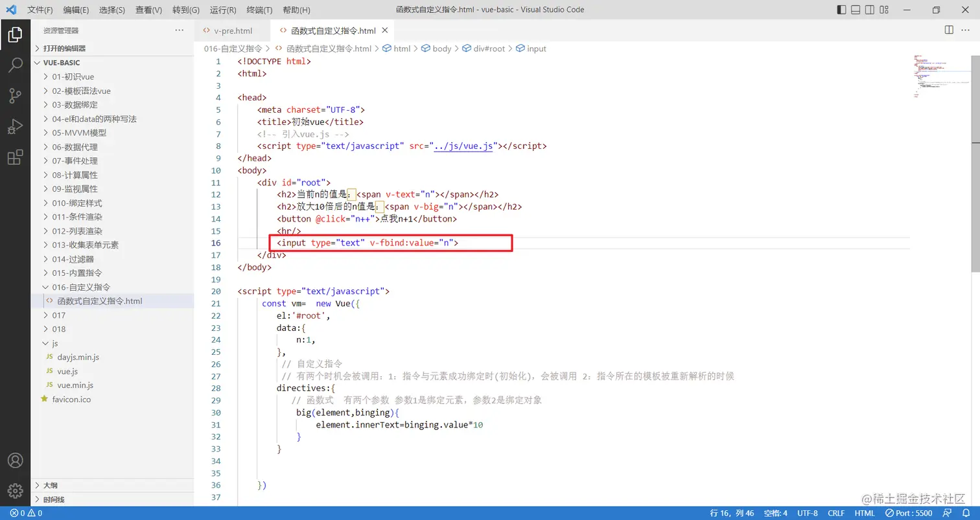This screenshot has width=980, height=520.
Task: Toggle panel layout icon in title bar
Action: 856,10
